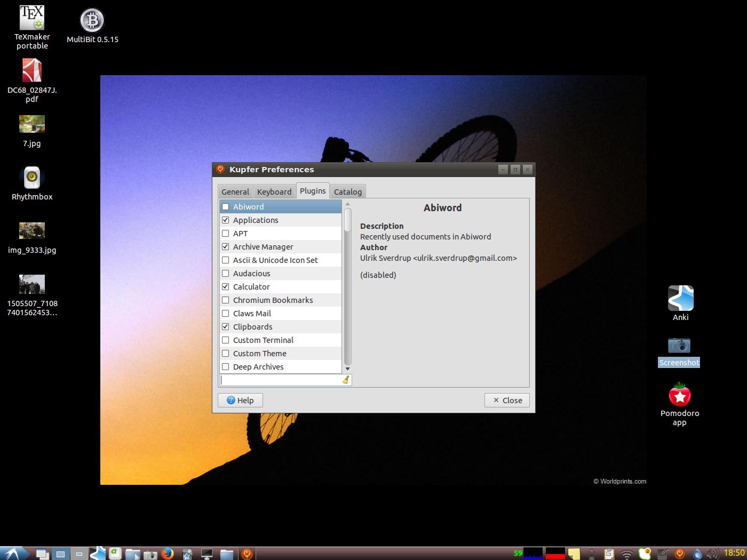Open the Catalog tab

click(348, 192)
